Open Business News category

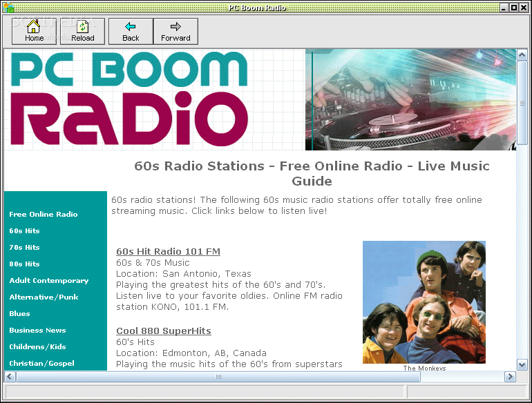[x=38, y=331]
